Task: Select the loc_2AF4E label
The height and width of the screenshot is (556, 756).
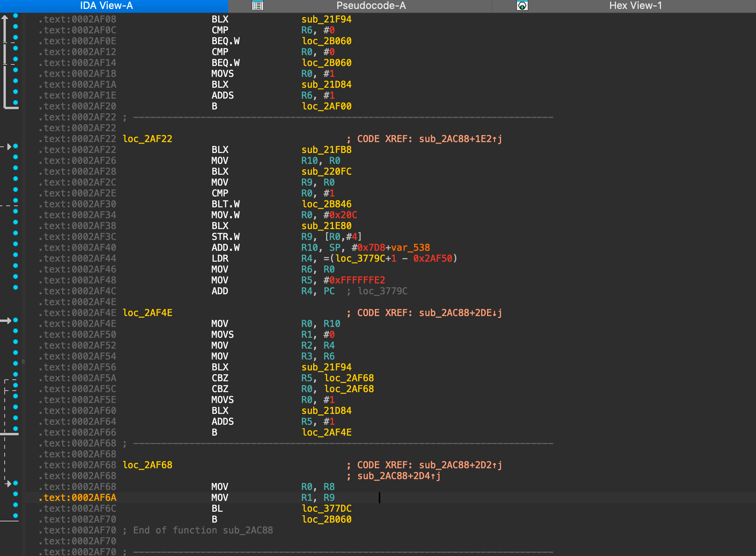Action: coord(147,313)
